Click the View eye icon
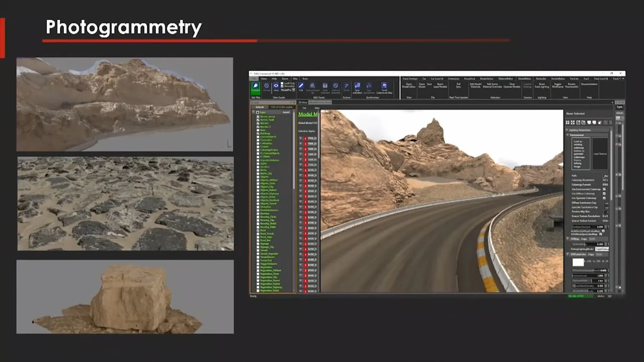The width and height of the screenshot is (644, 362). pyautogui.click(x=276, y=87)
